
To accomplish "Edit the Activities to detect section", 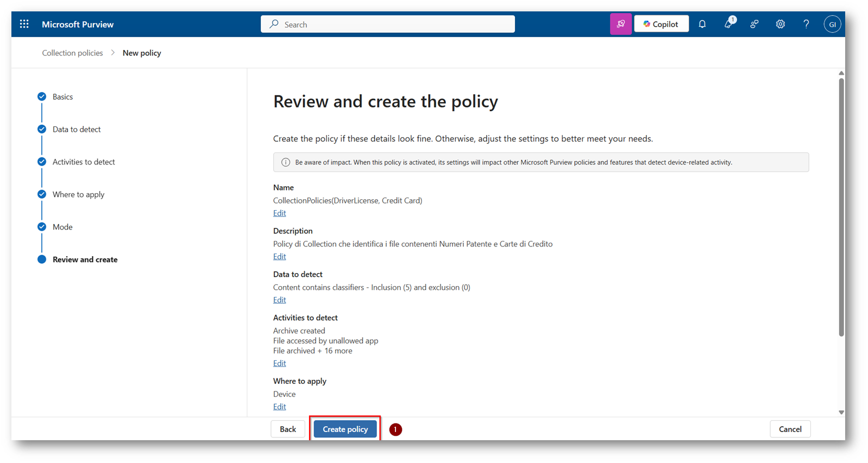I will 279,363.
